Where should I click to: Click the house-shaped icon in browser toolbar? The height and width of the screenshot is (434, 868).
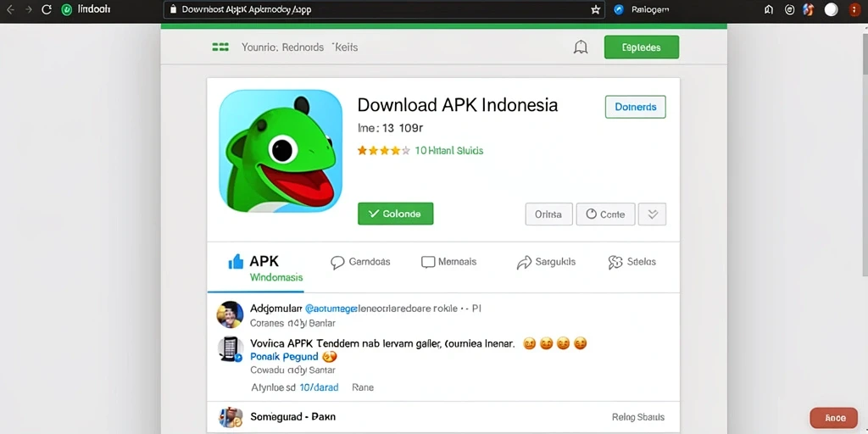click(768, 9)
